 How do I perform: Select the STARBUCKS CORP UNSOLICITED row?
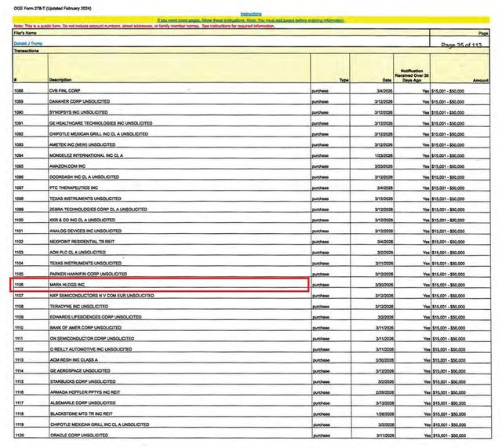coord(253,381)
